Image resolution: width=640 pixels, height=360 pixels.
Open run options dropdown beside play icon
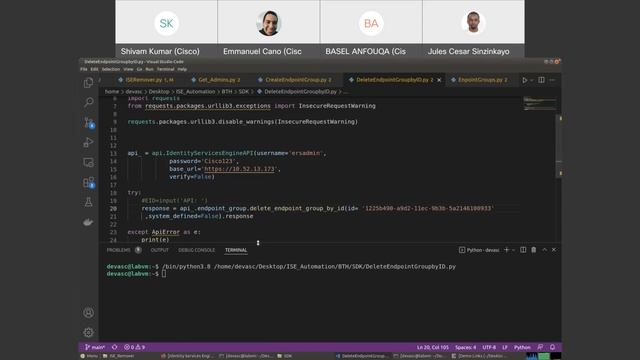(531, 80)
